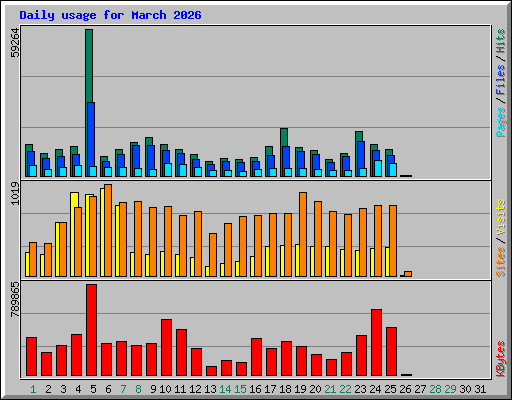
Task: Click the Hits legend label
Action: (x=501, y=41)
